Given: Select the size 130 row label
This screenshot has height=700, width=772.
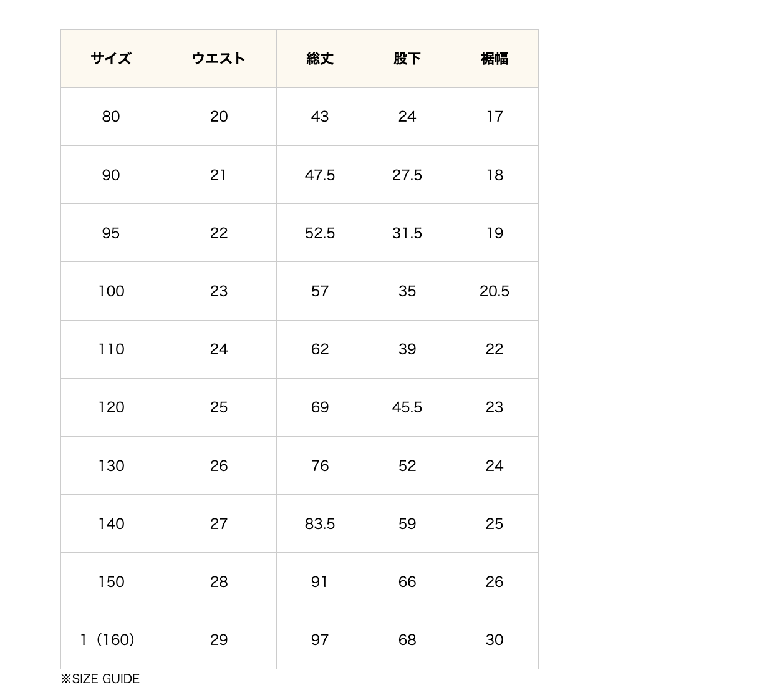Looking at the screenshot, I should [x=111, y=466].
